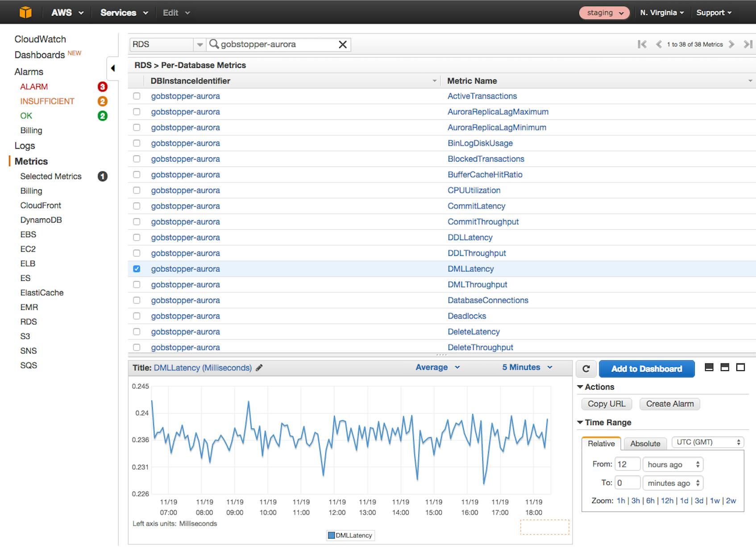Switch to the Absolute time tab
756x551 pixels.
tap(645, 443)
